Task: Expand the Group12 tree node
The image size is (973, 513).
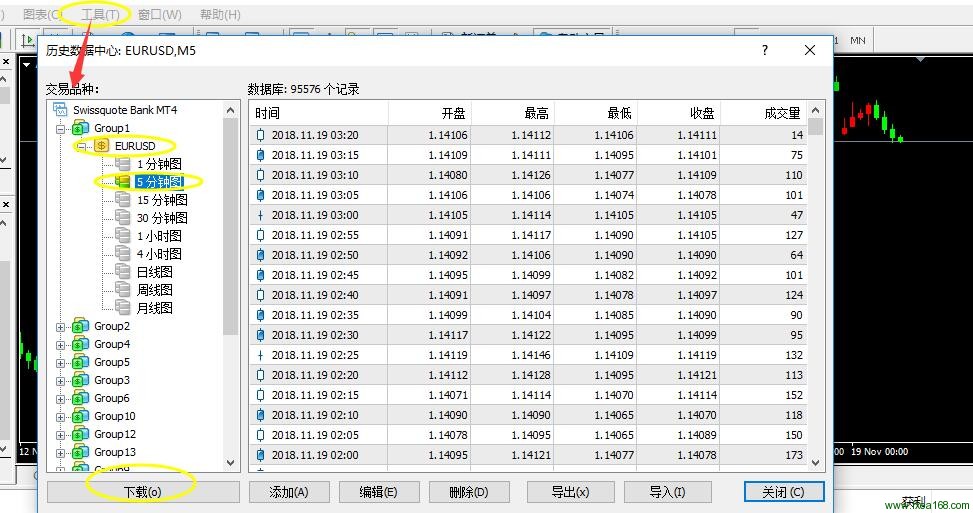Action: pyautogui.click(x=61, y=435)
